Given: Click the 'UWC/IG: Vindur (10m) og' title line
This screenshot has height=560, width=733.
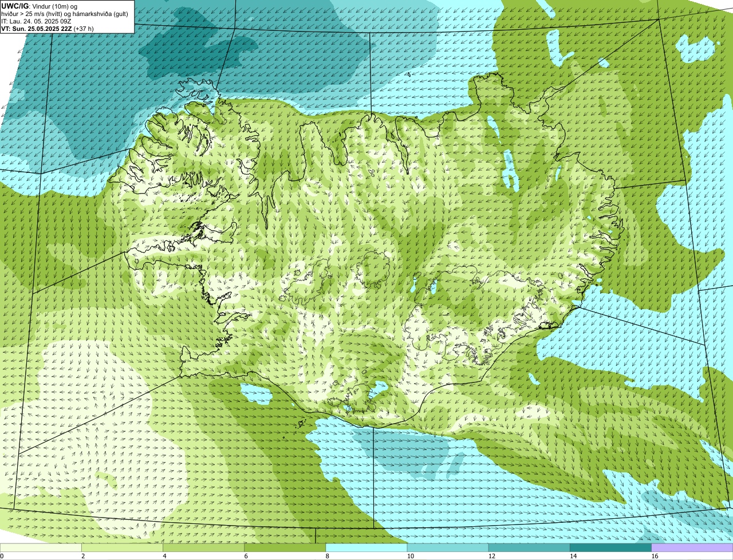Looking at the screenshot, I should click(39, 6).
